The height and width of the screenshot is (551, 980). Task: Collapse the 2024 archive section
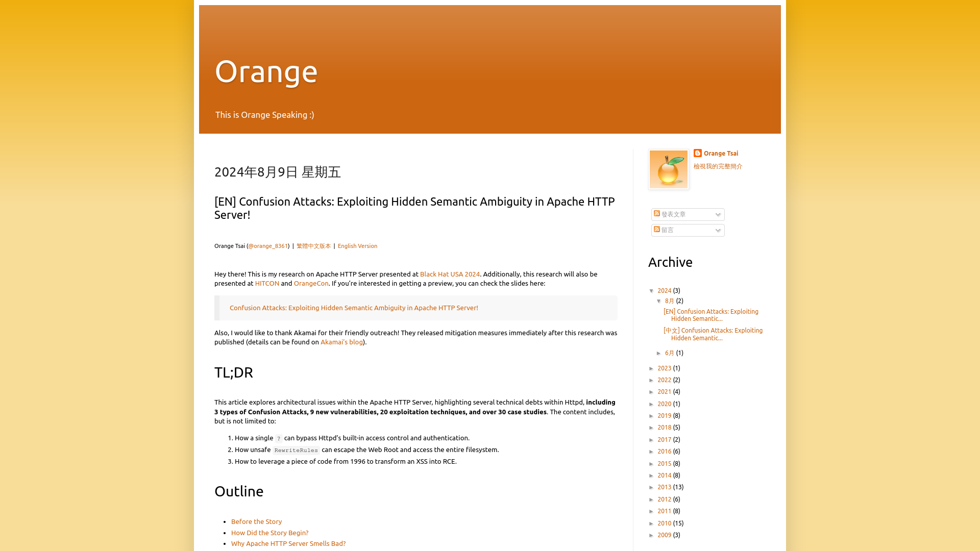click(x=651, y=290)
